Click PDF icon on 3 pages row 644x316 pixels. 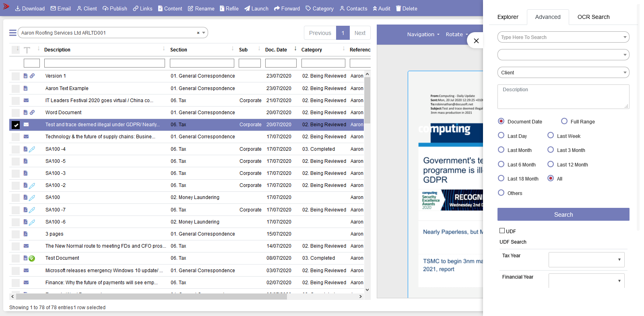[25, 234]
